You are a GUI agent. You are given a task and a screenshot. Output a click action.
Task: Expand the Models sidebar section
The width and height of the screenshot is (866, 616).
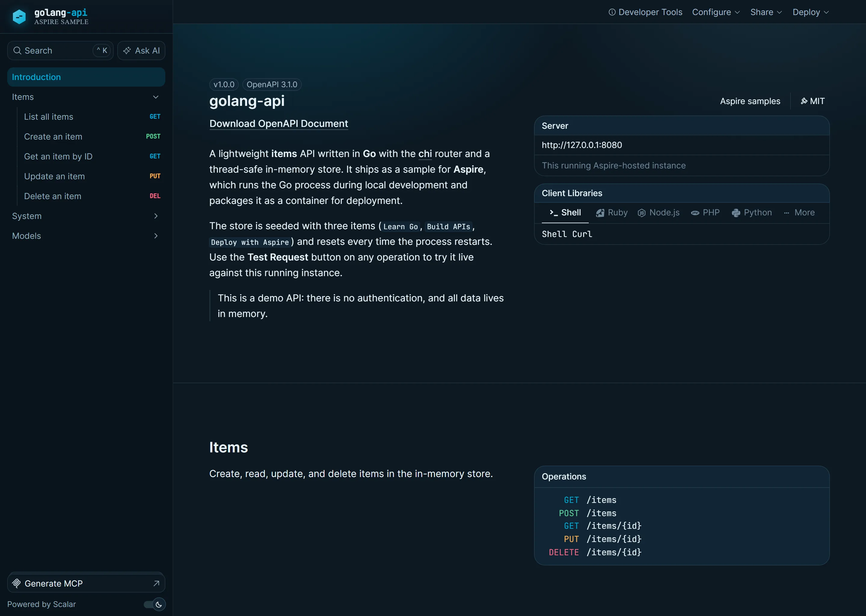pos(86,236)
